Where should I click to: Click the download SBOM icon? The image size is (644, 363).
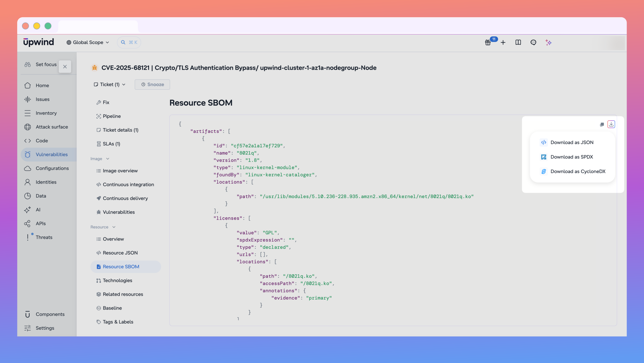coord(611,124)
